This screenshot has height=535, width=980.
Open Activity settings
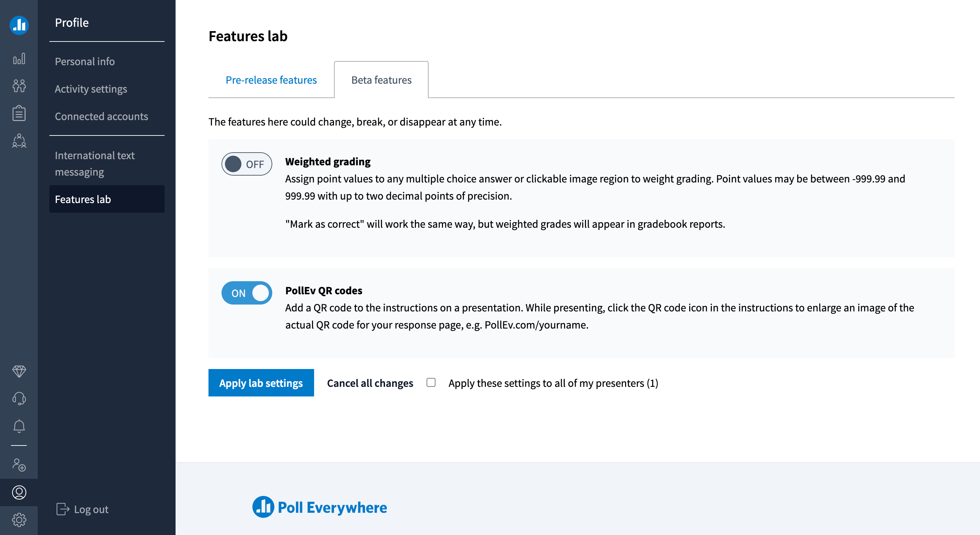click(x=91, y=89)
